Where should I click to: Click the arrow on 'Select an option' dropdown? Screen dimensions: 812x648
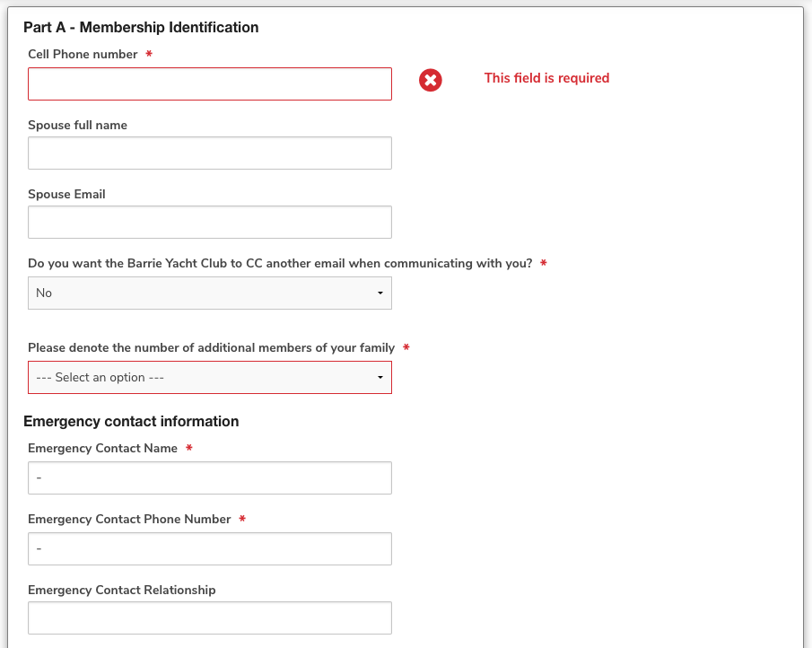tap(380, 378)
